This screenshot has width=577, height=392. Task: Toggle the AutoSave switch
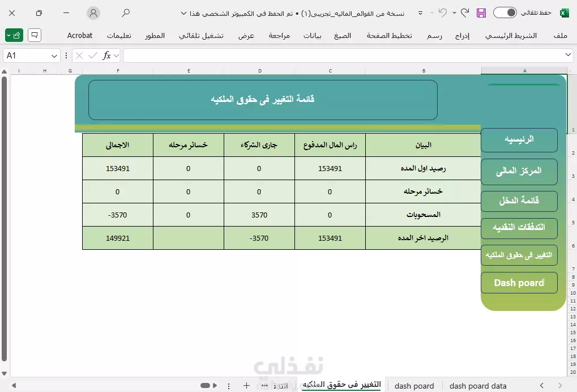pos(505,13)
